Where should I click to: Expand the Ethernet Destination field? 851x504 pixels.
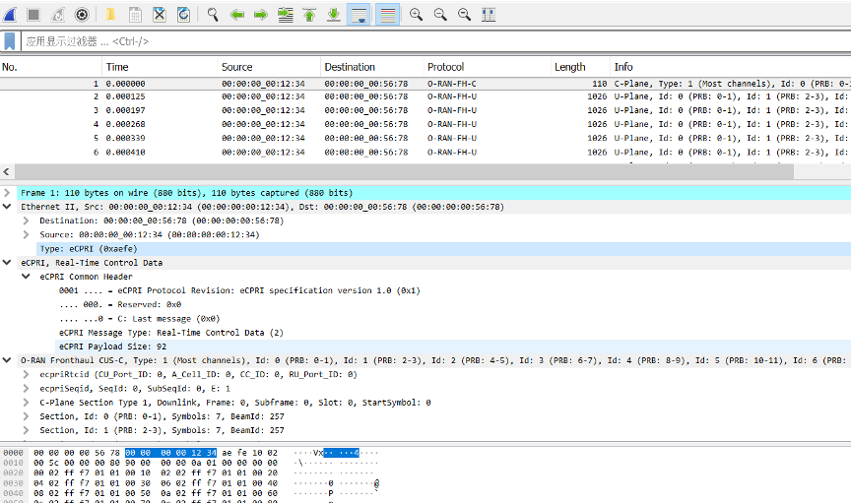pyautogui.click(x=26, y=220)
